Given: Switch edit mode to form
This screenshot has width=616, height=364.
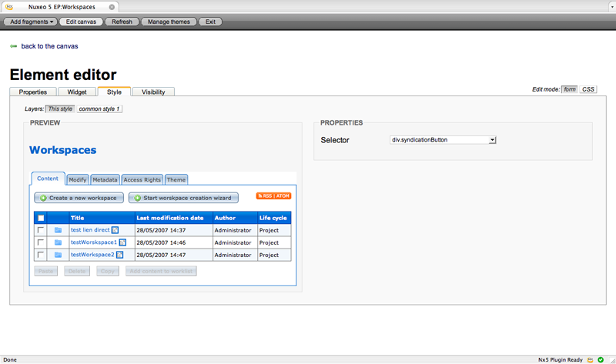Looking at the screenshot, I should pyautogui.click(x=570, y=89).
